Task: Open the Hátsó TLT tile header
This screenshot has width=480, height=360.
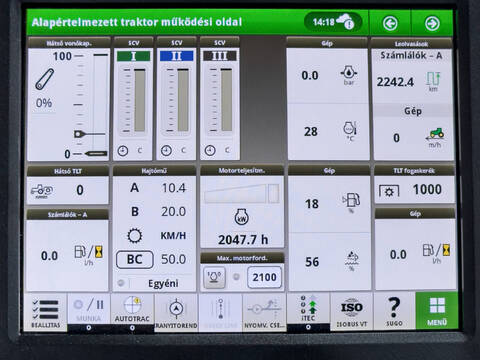Action: pyautogui.click(x=68, y=171)
